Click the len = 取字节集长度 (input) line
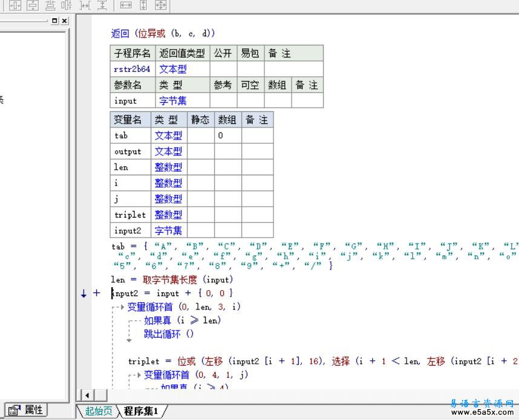 172,280
